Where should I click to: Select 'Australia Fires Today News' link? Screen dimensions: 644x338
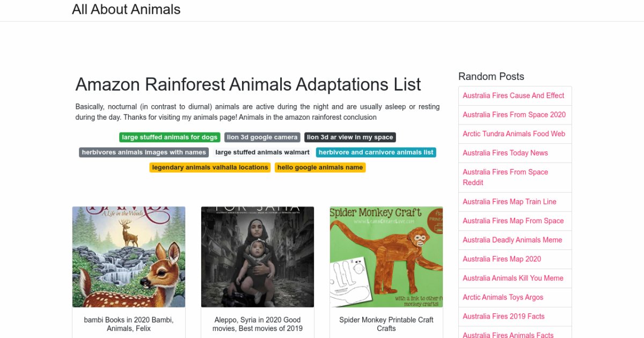(505, 153)
